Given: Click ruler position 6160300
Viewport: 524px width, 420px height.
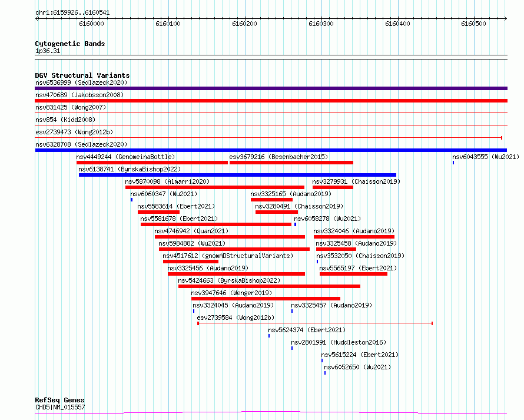Looking at the screenshot, I should (x=321, y=24).
